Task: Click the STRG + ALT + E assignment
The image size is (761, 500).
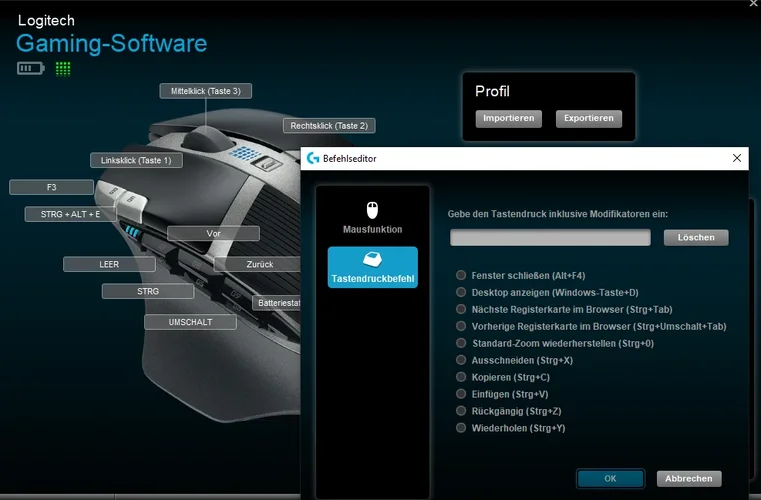Action: click(x=70, y=214)
